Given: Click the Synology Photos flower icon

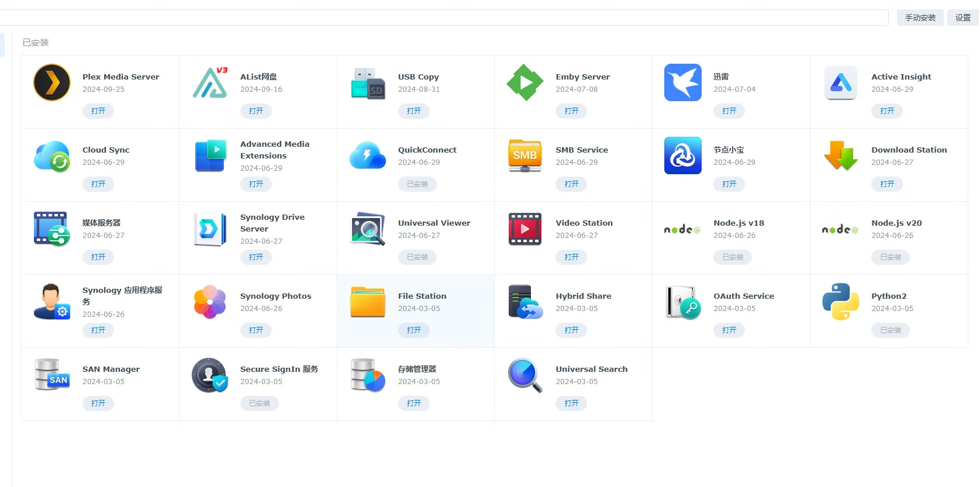Looking at the screenshot, I should tap(210, 302).
